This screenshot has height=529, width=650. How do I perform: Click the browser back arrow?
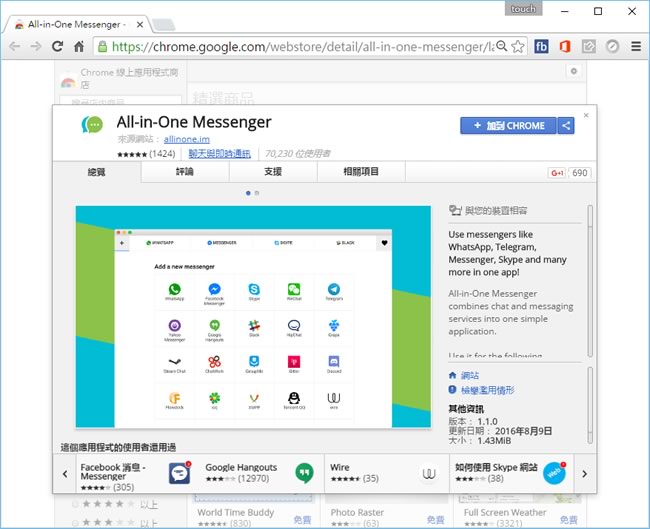click(15, 46)
